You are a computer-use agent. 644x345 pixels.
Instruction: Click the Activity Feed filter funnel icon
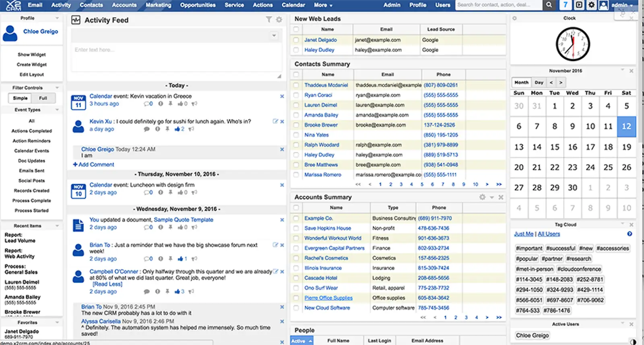tap(269, 19)
